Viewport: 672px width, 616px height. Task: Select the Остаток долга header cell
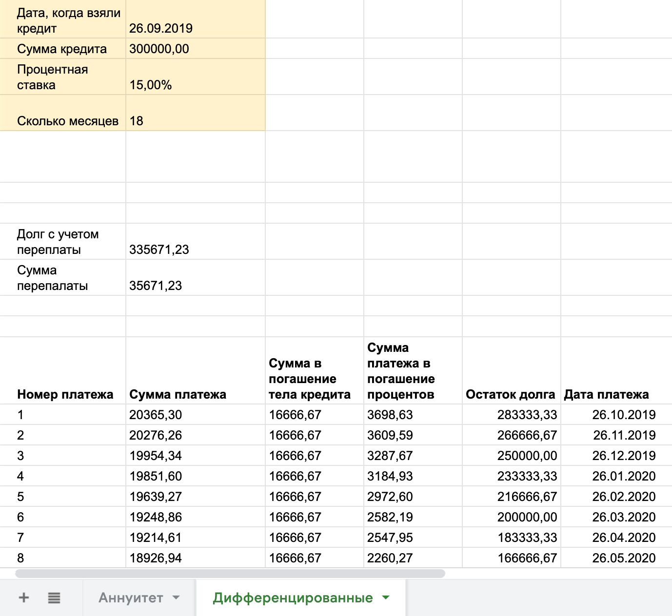tap(512, 370)
